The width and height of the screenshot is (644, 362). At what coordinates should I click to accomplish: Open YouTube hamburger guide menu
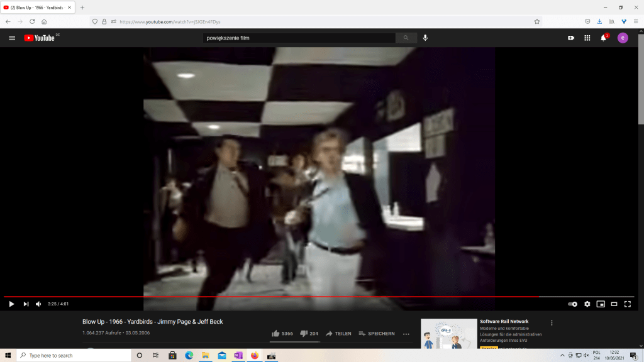(12, 38)
